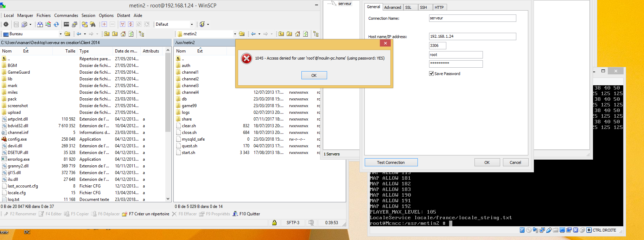The image size is (644, 240).
Task: Go back in remote panel
Action: [x=253, y=34]
